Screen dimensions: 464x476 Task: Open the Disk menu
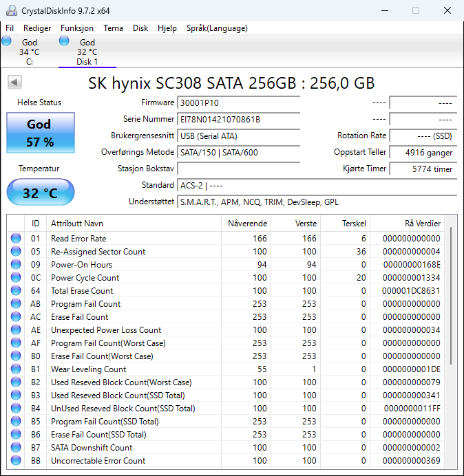(140, 28)
